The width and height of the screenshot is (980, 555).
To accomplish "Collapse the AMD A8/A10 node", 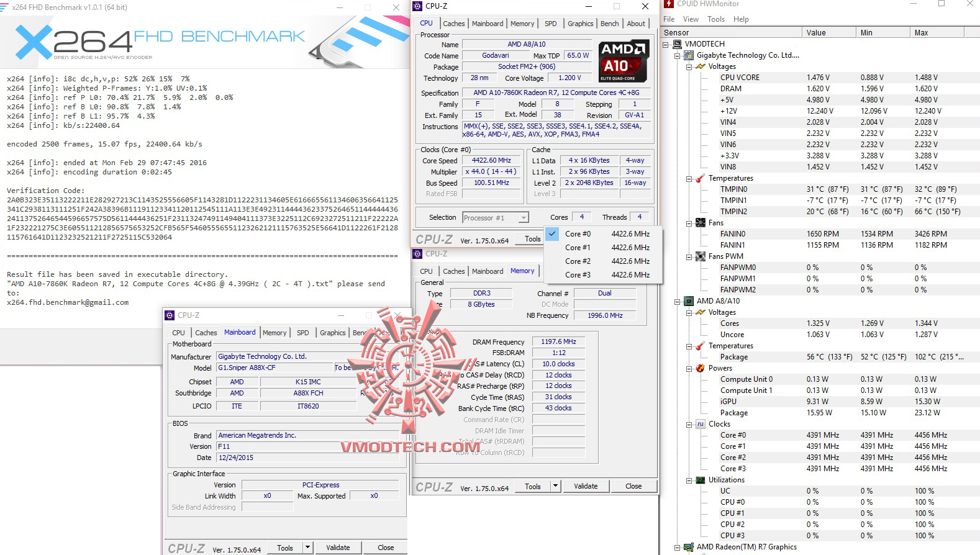I will pos(677,302).
